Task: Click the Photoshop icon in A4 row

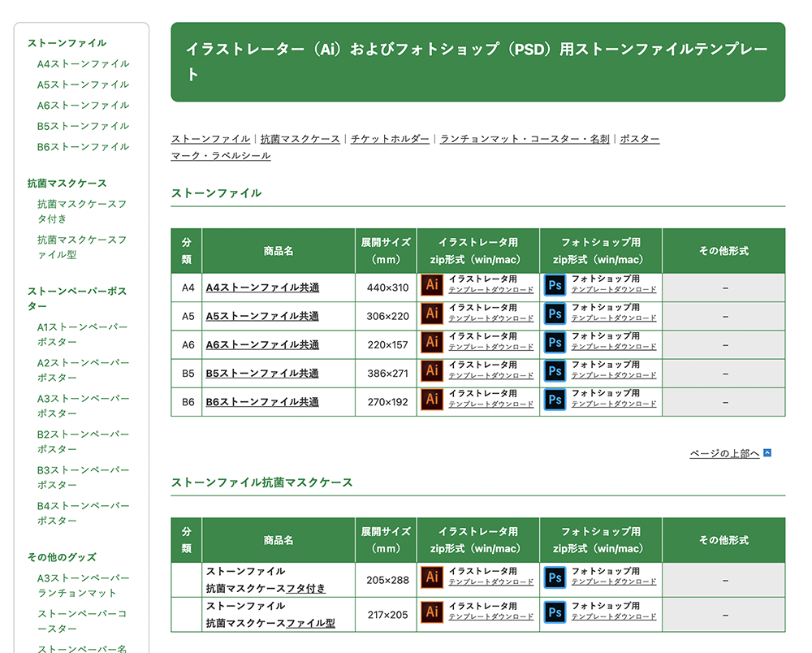Action: pyautogui.click(x=555, y=284)
